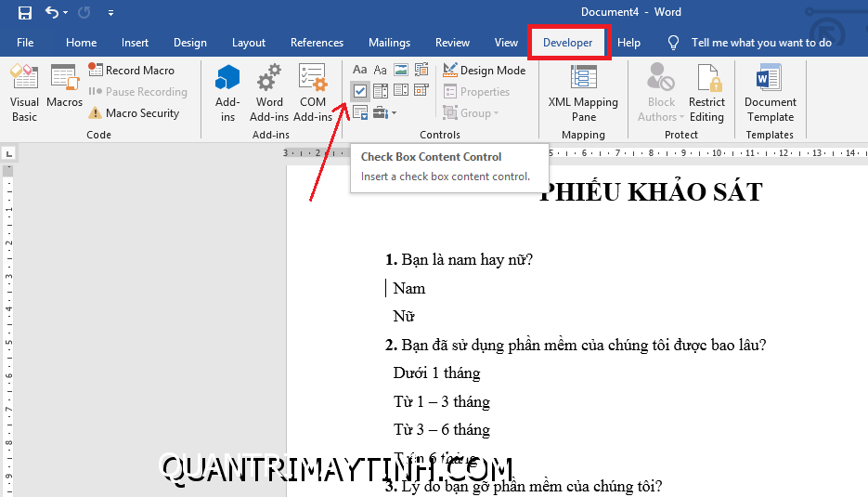Image resolution: width=868 pixels, height=497 pixels.
Task: Open Word Add-ins manager
Action: tap(269, 93)
